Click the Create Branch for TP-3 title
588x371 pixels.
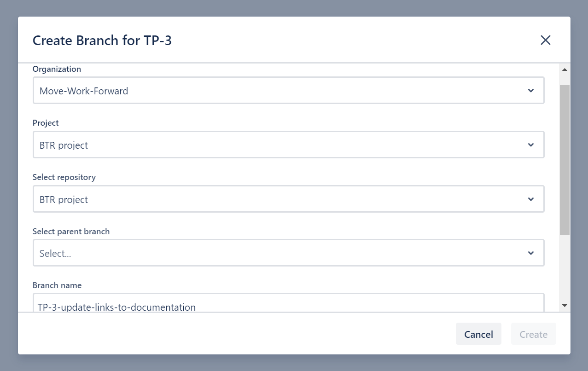pos(102,40)
